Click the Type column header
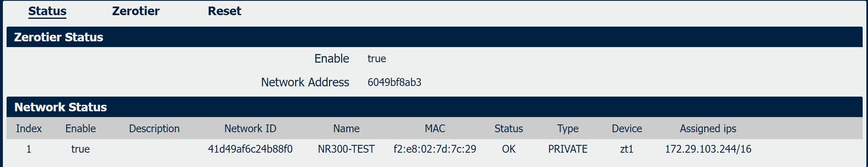This screenshot has width=868, height=167. click(x=568, y=129)
